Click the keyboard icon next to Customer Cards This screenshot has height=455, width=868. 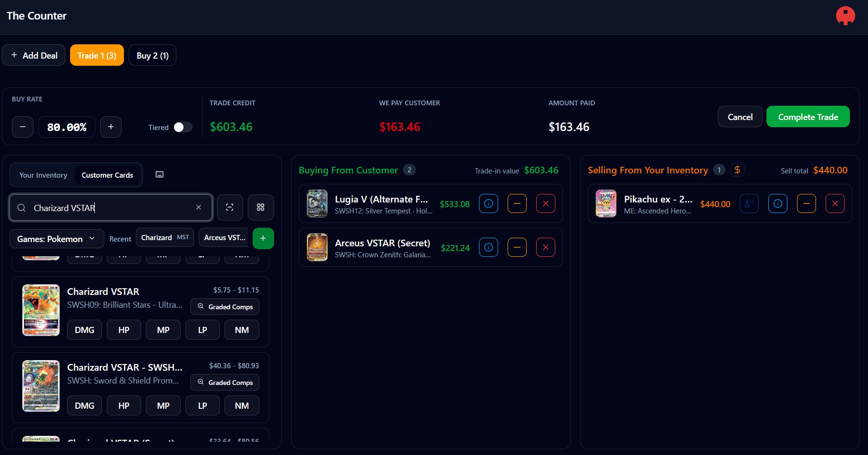pyautogui.click(x=160, y=174)
